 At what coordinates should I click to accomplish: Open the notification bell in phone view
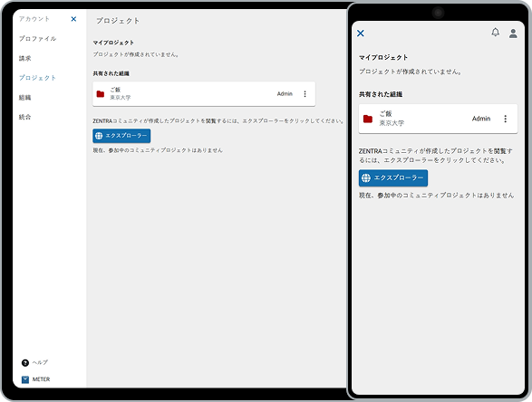click(x=496, y=33)
